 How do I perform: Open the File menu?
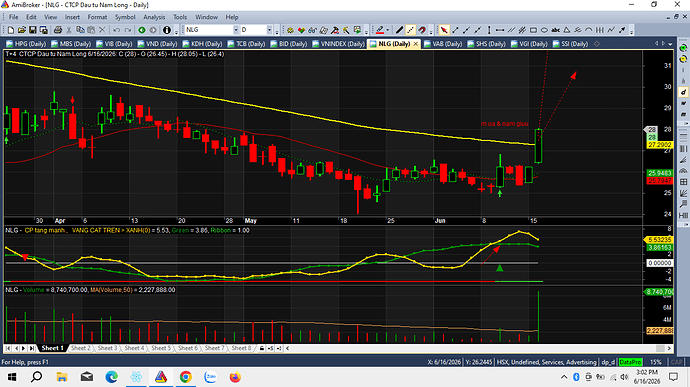(14, 17)
